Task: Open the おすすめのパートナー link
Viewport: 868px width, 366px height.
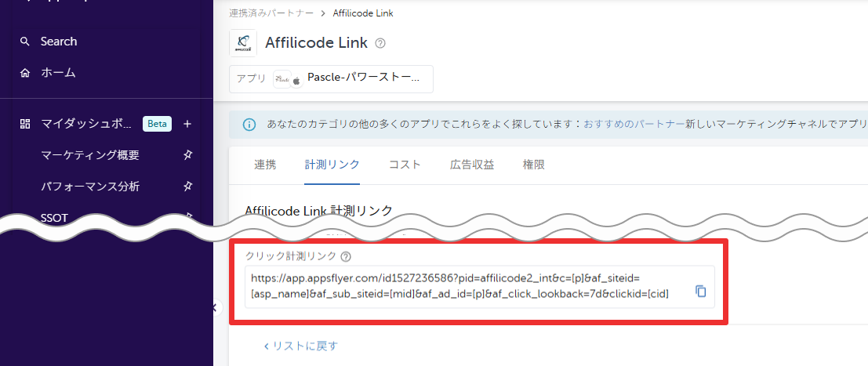Action: [634, 125]
